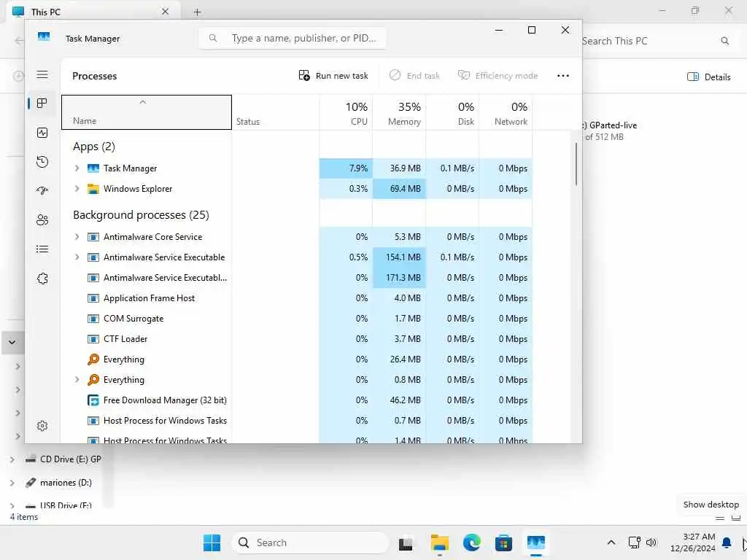
Task: Select the Task Manager app icon in list
Action: coord(93,168)
